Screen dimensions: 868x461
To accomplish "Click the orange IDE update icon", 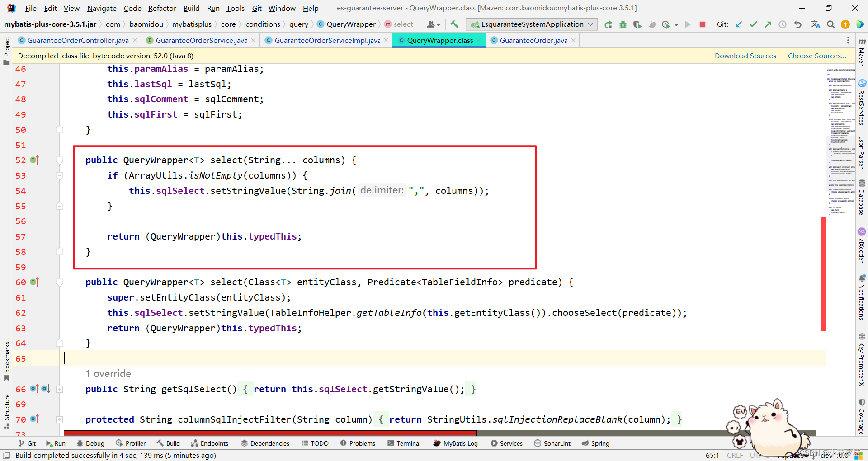I will click(845, 24).
